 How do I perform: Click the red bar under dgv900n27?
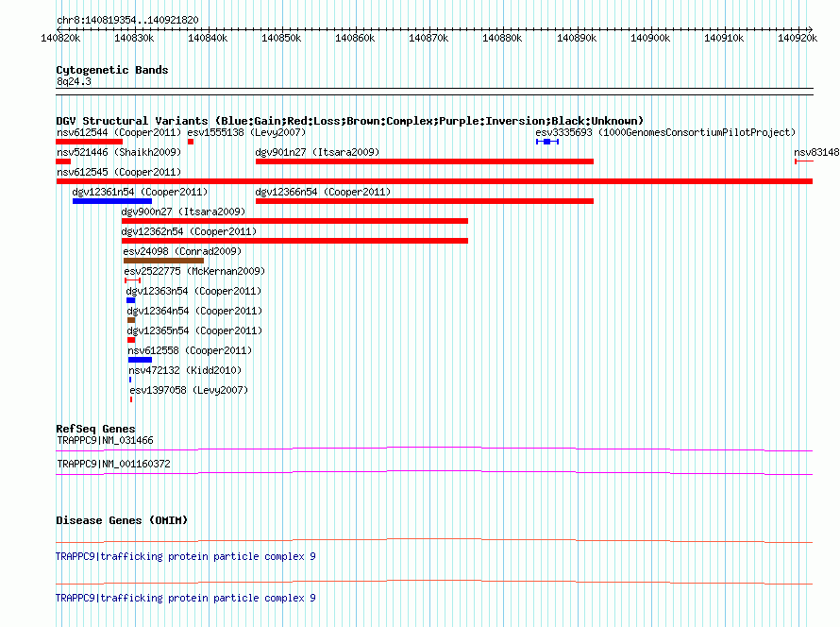click(x=294, y=221)
